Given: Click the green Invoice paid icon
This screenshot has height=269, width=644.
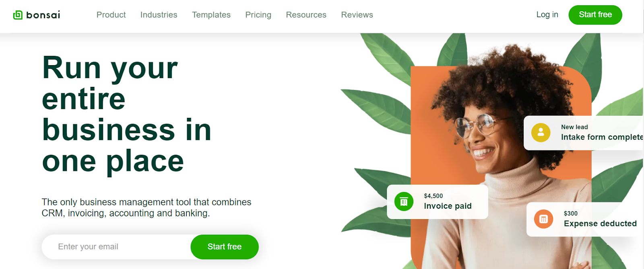Looking at the screenshot, I should point(404,201).
